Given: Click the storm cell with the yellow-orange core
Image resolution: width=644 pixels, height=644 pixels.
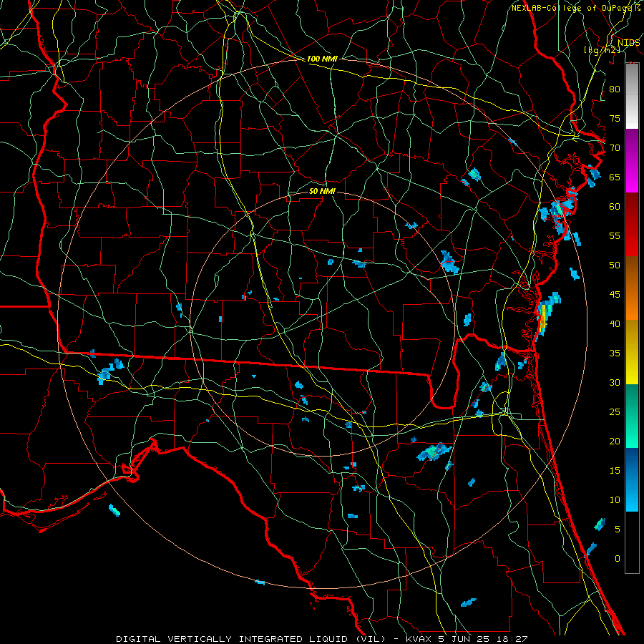Looking at the screenshot, I should point(544,317).
